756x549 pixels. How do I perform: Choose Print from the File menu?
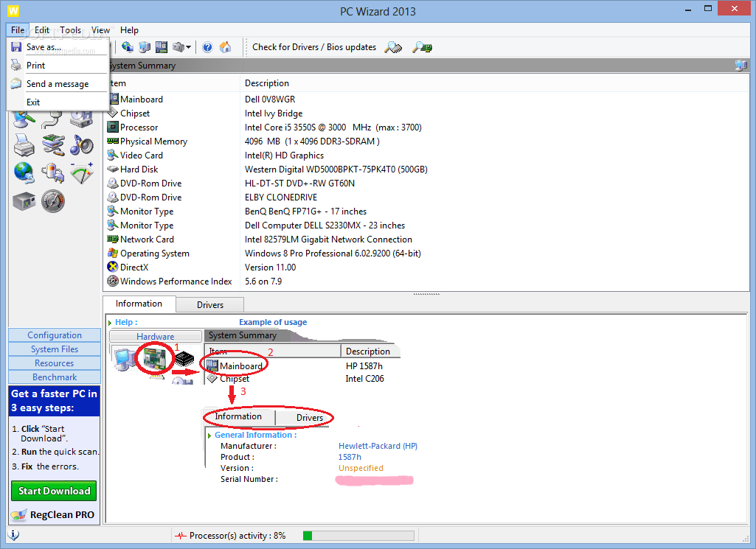[58, 65]
